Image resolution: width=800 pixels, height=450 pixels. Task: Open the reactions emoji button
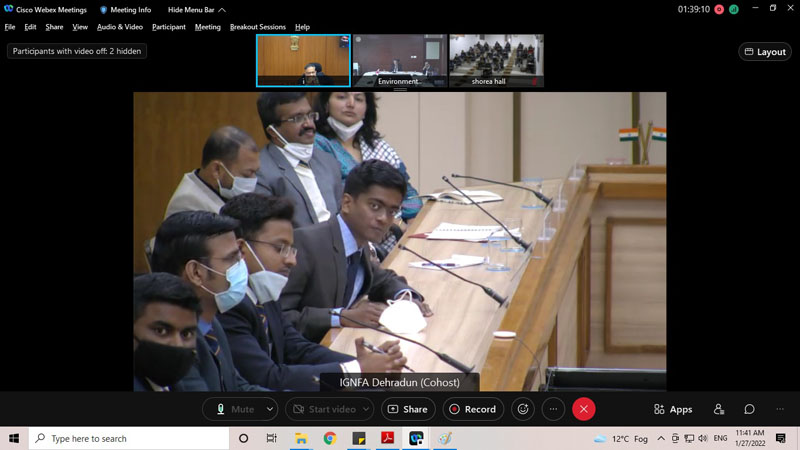click(522, 409)
